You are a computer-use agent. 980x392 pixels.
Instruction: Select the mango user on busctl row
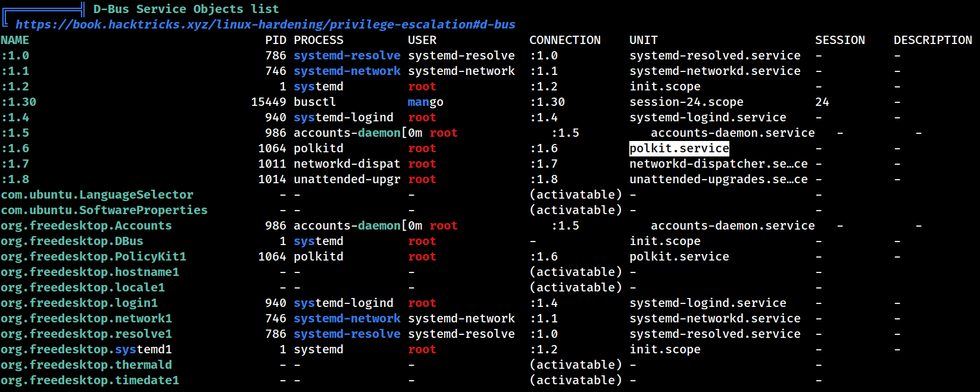[426, 102]
